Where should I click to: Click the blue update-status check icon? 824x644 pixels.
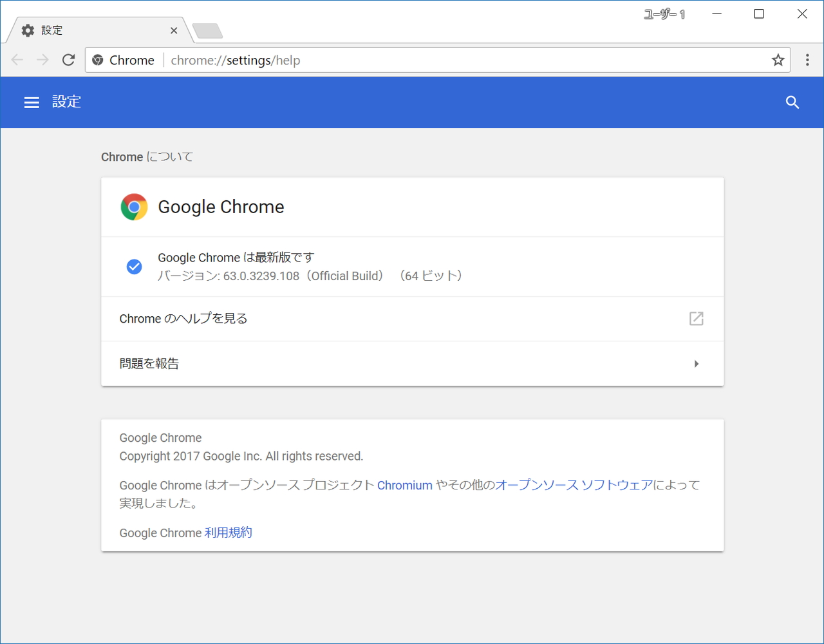(x=134, y=266)
